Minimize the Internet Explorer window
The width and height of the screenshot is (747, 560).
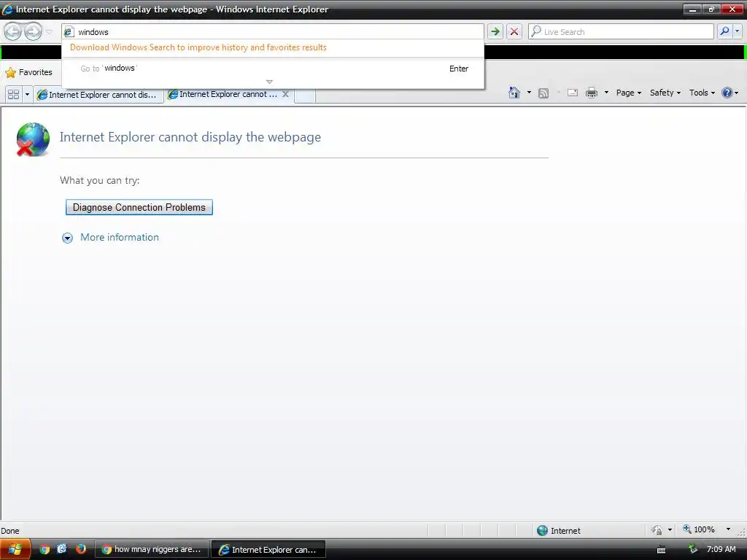[x=692, y=9]
